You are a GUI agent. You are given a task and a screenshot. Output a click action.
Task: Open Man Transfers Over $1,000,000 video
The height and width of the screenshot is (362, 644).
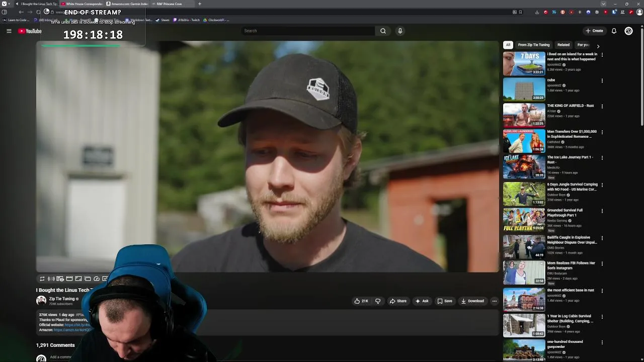click(x=572, y=134)
